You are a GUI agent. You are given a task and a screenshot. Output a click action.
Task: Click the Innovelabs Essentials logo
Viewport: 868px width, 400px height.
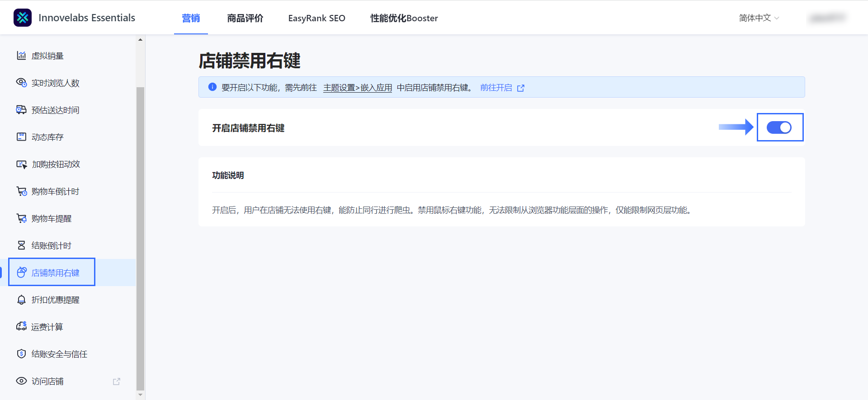coord(23,18)
